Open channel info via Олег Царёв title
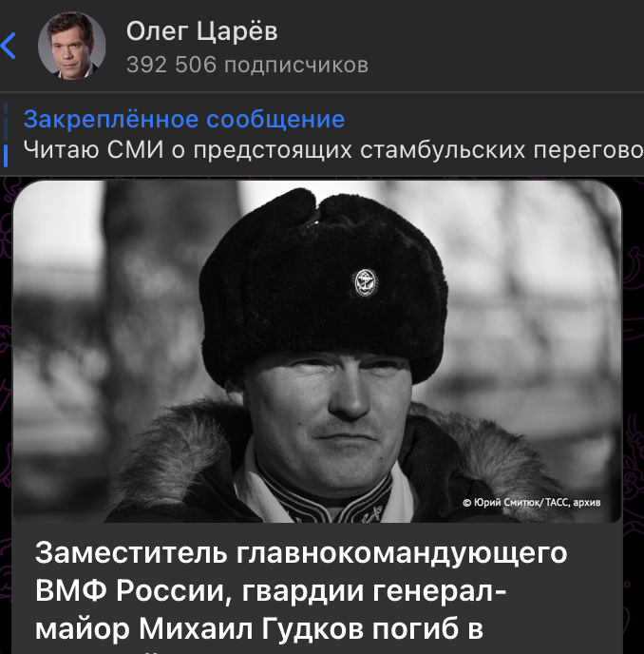 [202, 31]
